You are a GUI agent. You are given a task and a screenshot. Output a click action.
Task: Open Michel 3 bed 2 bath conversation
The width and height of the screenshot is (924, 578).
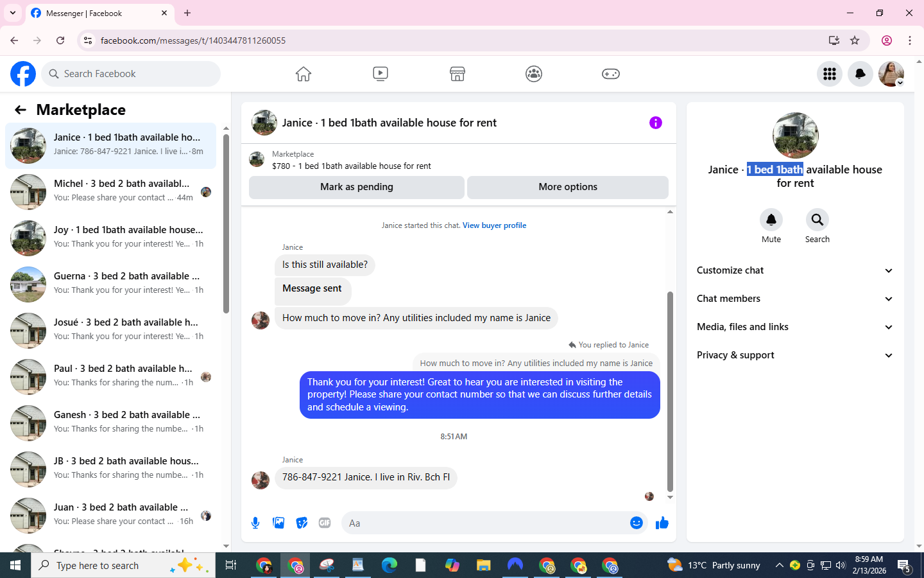(110, 192)
